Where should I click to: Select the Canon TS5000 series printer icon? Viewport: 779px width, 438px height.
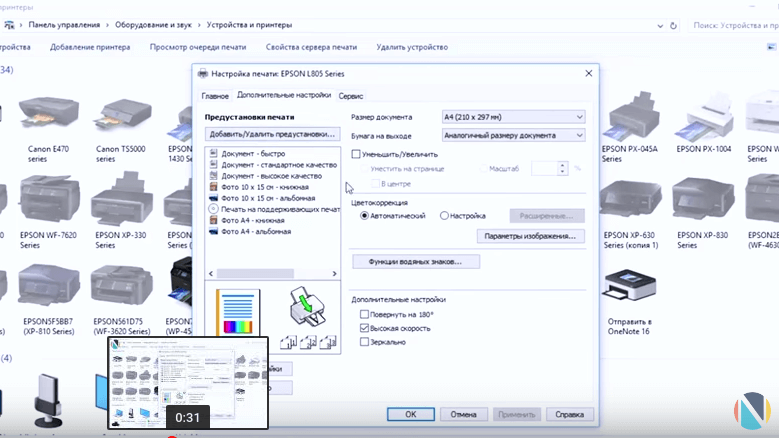tap(122, 113)
